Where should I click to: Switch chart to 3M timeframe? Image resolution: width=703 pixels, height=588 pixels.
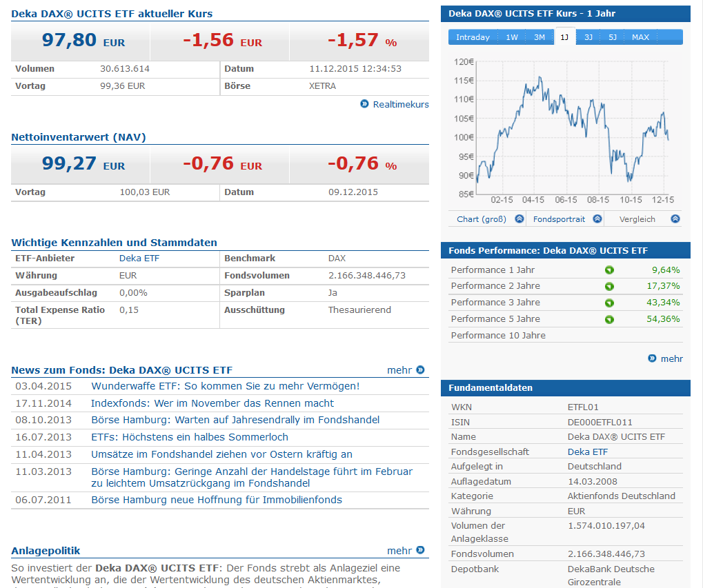click(x=539, y=37)
